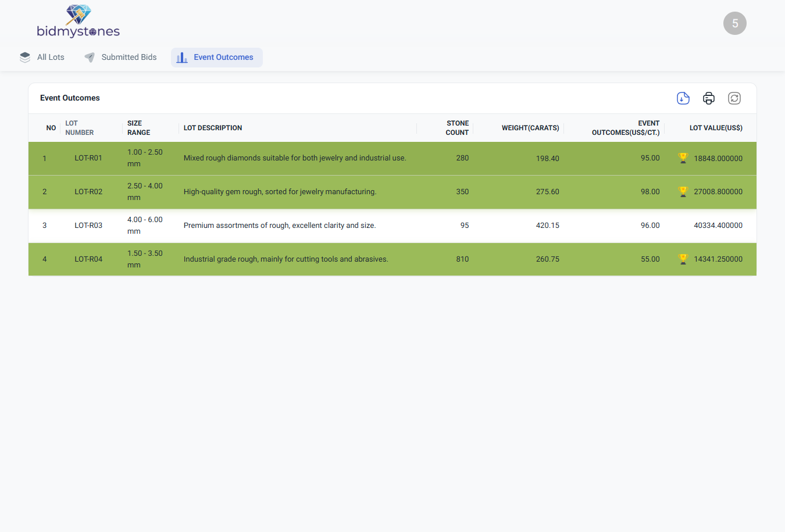Click the event outcome 96.00
This screenshot has height=532, width=785.
[650, 226]
